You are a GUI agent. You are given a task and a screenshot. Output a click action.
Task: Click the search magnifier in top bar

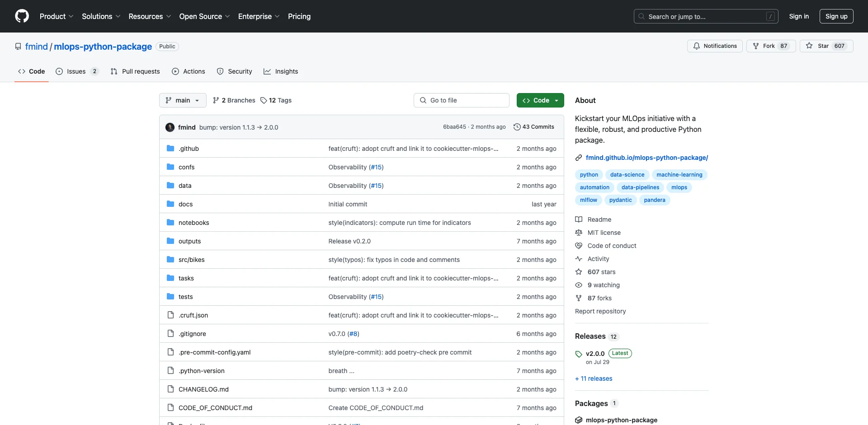coord(642,16)
